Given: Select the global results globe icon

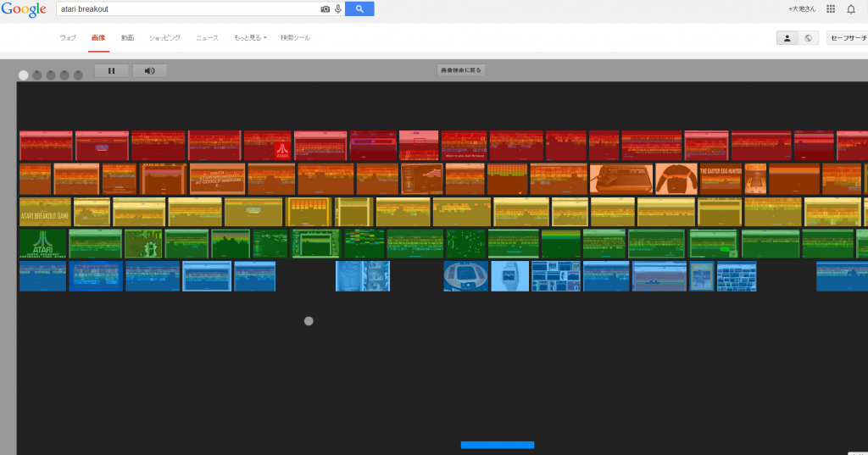Looking at the screenshot, I should click(808, 38).
